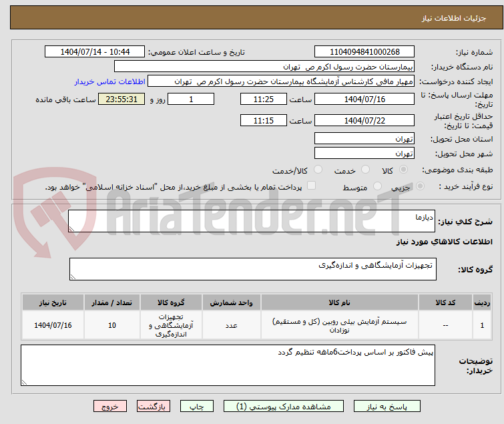Click the استان محل تحویل تهران field
Screen dimensions: 504x424
pyautogui.click(x=364, y=138)
